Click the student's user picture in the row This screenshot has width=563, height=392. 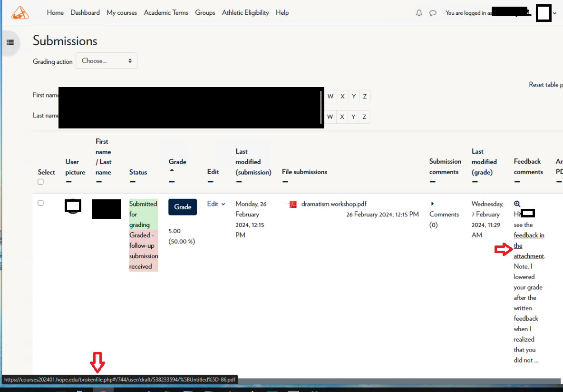pos(73,206)
